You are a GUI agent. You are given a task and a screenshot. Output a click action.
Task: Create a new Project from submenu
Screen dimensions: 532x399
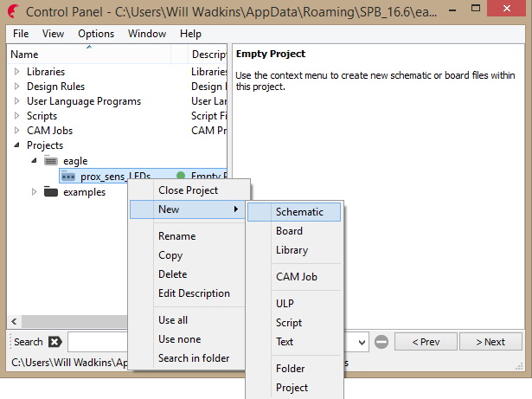[294, 388]
